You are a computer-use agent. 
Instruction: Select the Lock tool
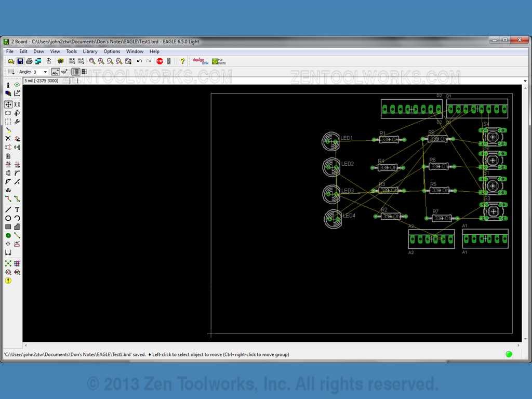[8, 156]
